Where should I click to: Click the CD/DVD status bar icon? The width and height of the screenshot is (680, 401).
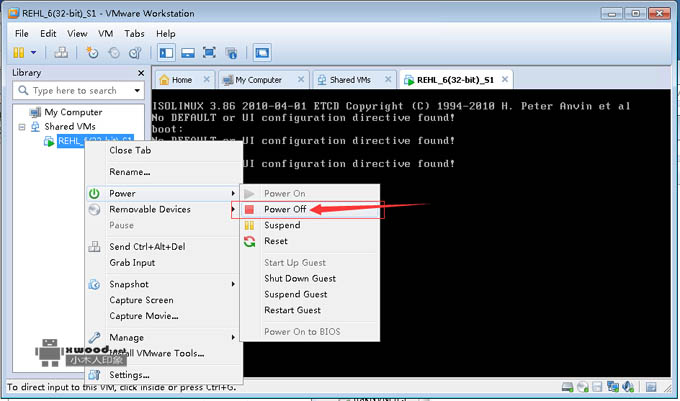tap(583, 387)
